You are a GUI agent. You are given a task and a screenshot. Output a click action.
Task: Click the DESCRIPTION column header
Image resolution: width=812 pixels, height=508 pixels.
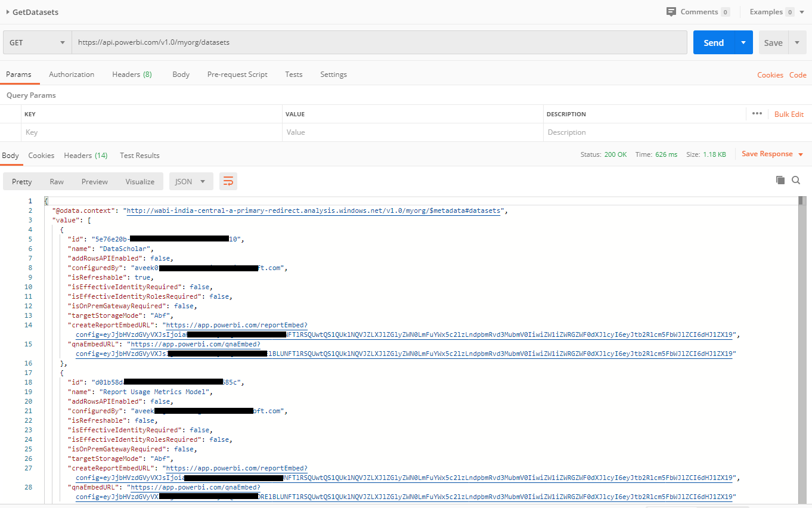(566, 114)
